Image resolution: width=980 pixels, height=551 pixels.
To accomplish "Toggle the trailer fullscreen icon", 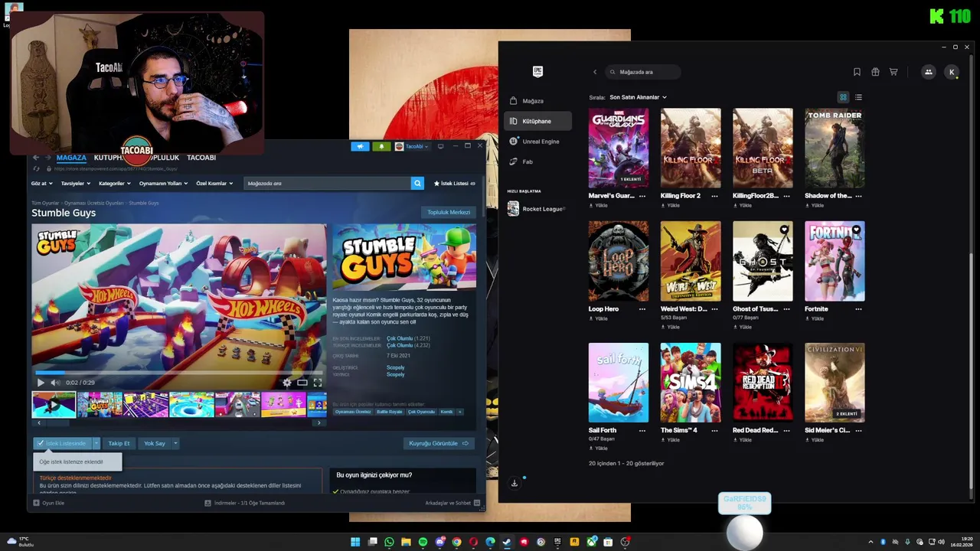I will point(317,383).
